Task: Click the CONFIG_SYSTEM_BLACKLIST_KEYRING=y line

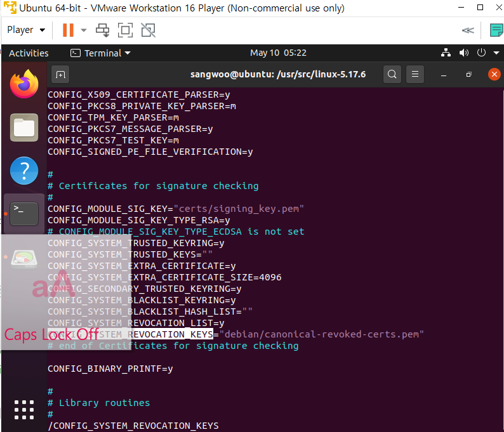Action: 142,300
